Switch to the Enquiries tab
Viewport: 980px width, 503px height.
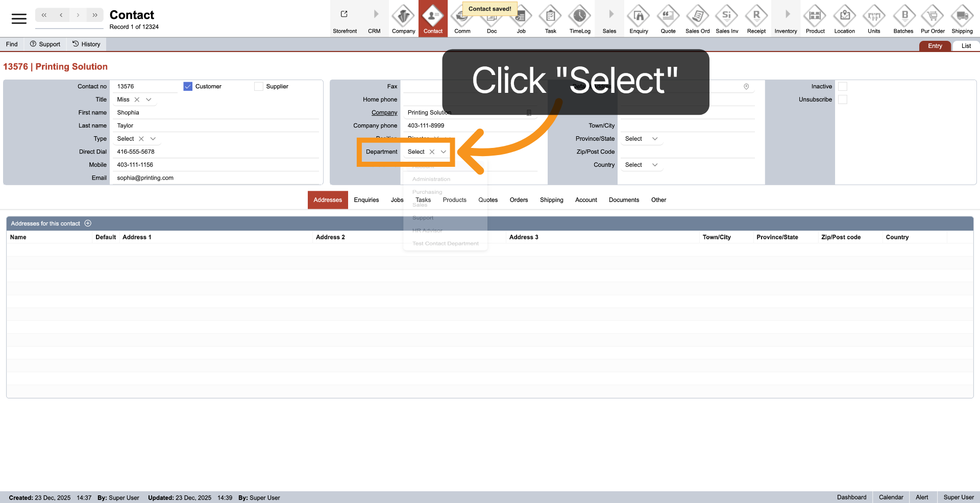(366, 200)
